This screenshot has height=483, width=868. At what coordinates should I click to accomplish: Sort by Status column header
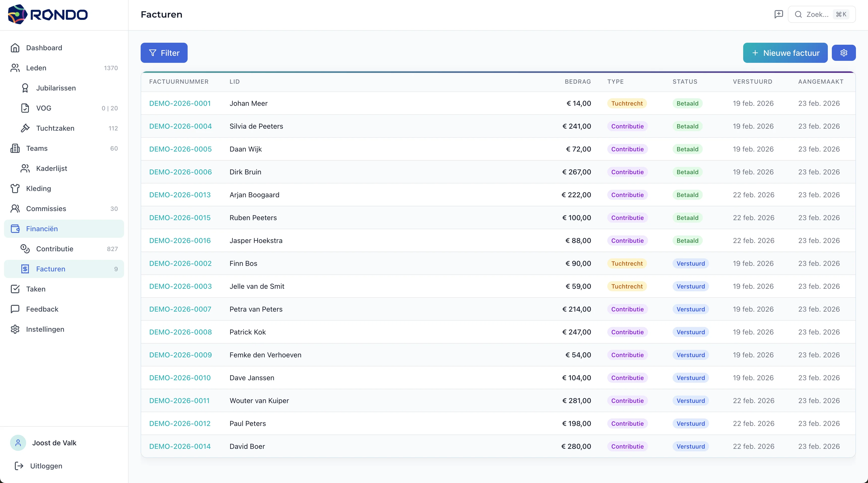click(x=685, y=82)
